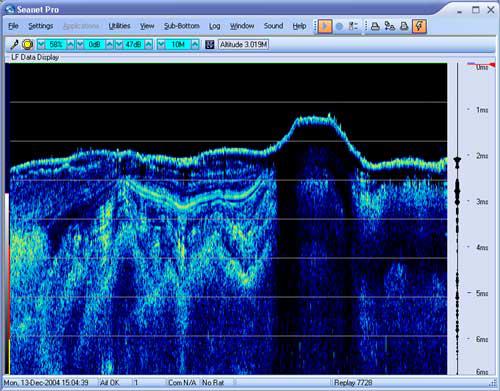The width and height of the screenshot is (500, 391).
Task: Lower the 10M range with down arrow
Action: (x=161, y=44)
